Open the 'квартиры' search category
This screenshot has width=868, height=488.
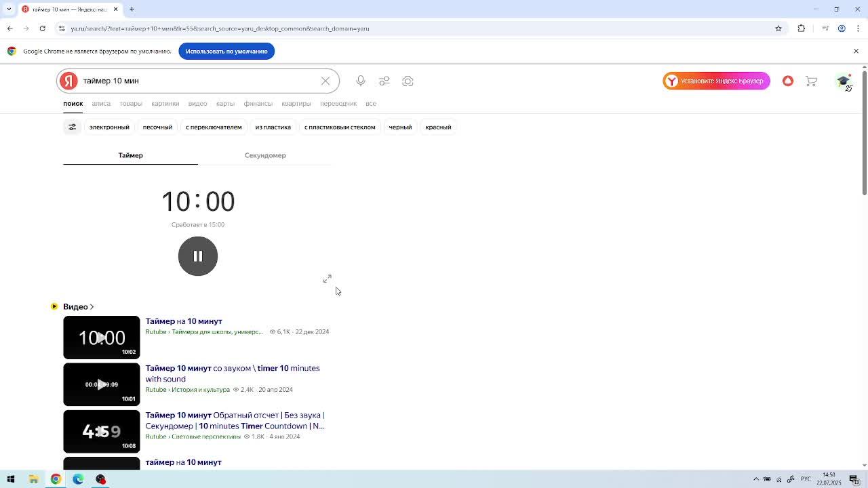[x=296, y=104]
